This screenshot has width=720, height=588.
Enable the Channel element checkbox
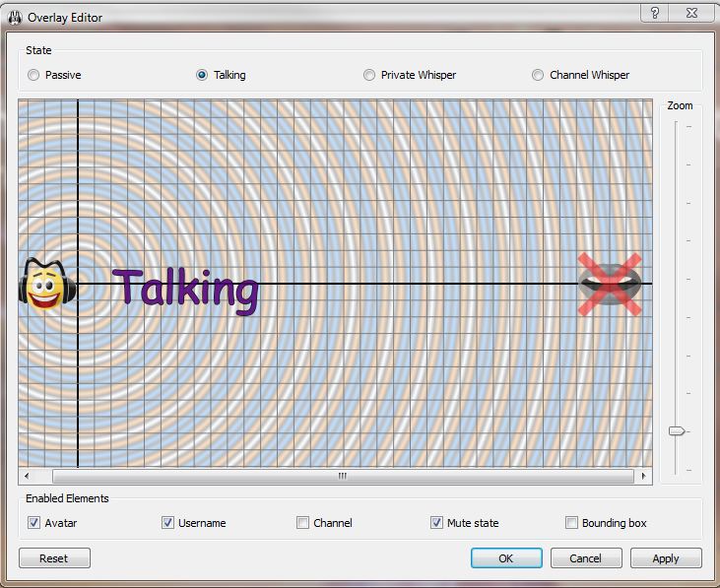pos(303,523)
